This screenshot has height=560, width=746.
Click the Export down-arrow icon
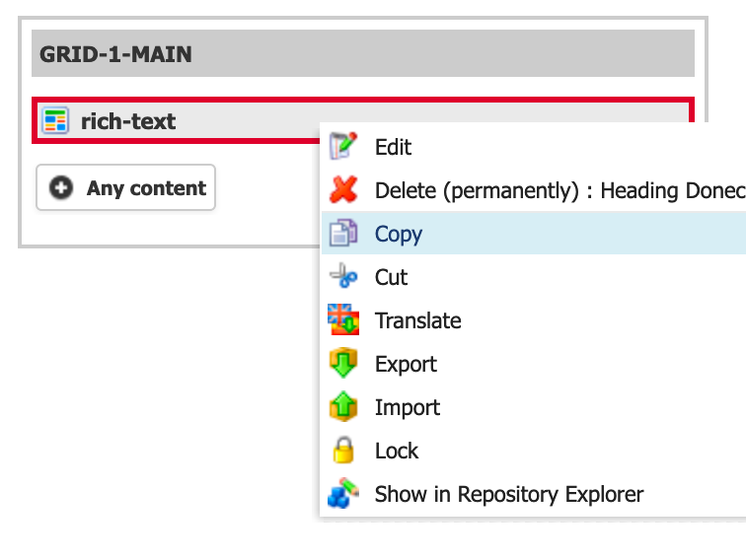coord(343,363)
